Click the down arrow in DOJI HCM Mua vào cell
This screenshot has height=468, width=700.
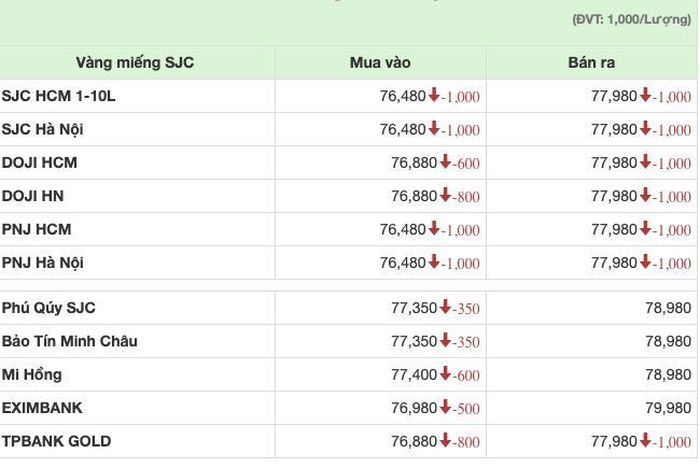pos(445,162)
